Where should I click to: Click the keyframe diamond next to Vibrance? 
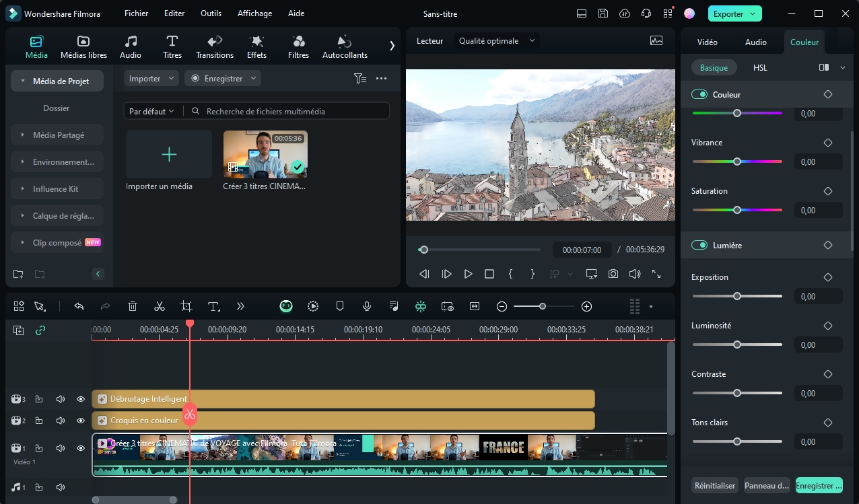pos(828,143)
